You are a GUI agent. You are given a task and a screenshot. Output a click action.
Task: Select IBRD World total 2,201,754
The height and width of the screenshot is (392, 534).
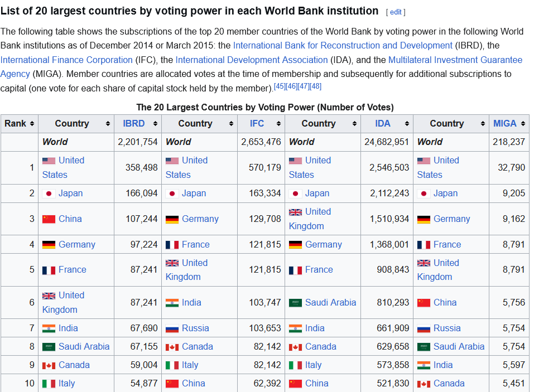coord(138,142)
